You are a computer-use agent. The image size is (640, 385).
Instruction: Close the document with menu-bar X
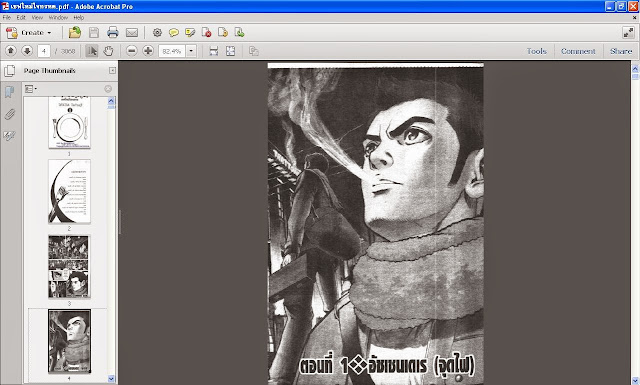(x=634, y=18)
